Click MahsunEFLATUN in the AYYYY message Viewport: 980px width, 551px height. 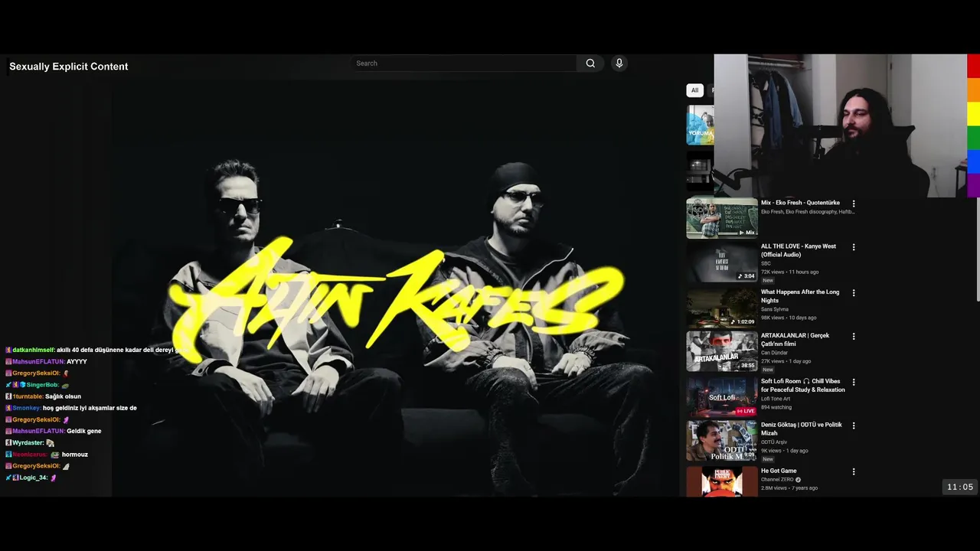[38, 361]
